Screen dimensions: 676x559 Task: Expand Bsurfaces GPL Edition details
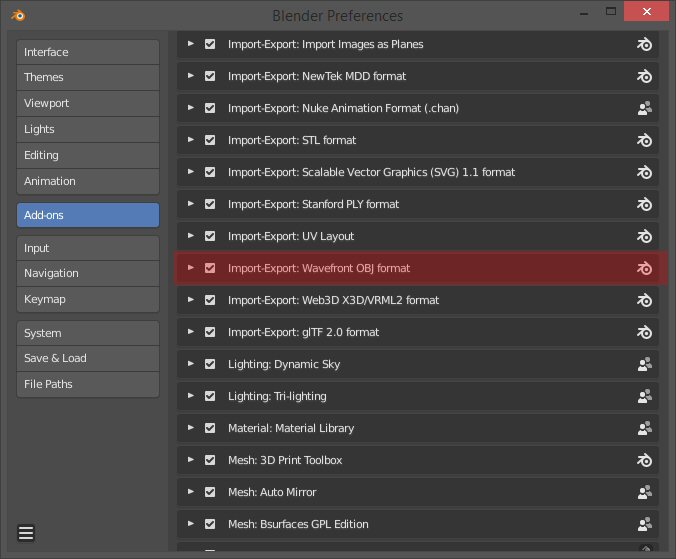point(191,524)
